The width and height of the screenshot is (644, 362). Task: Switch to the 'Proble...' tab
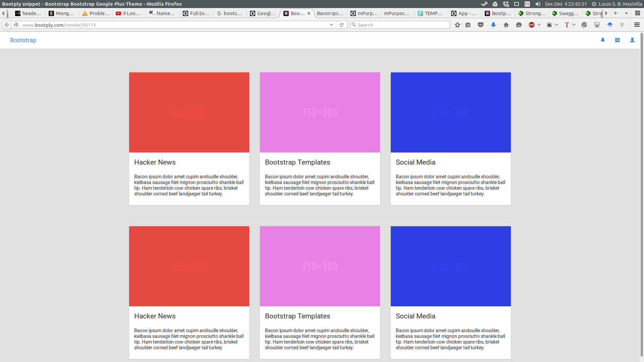(x=96, y=13)
